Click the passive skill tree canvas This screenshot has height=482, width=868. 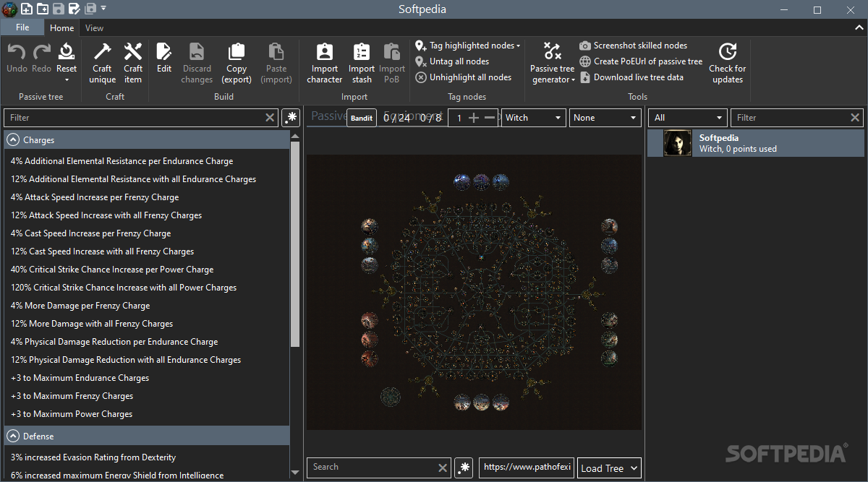coord(474,292)
